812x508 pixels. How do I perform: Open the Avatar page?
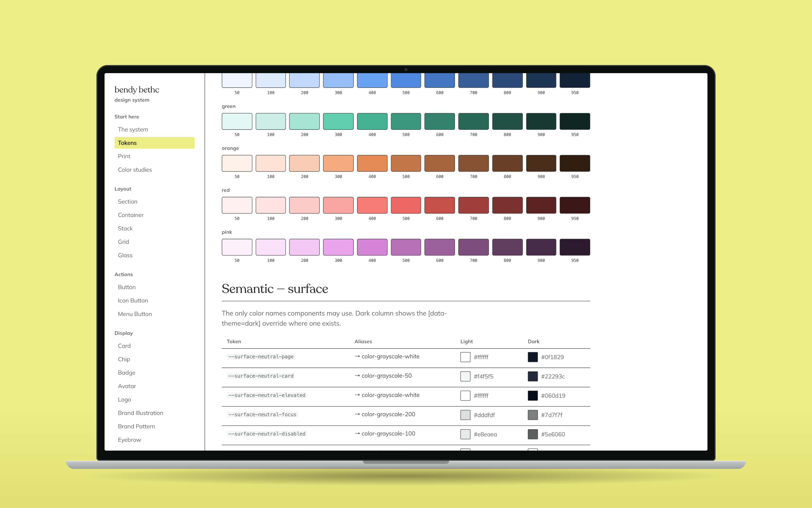pyautogui.click(x=127, y=386)
